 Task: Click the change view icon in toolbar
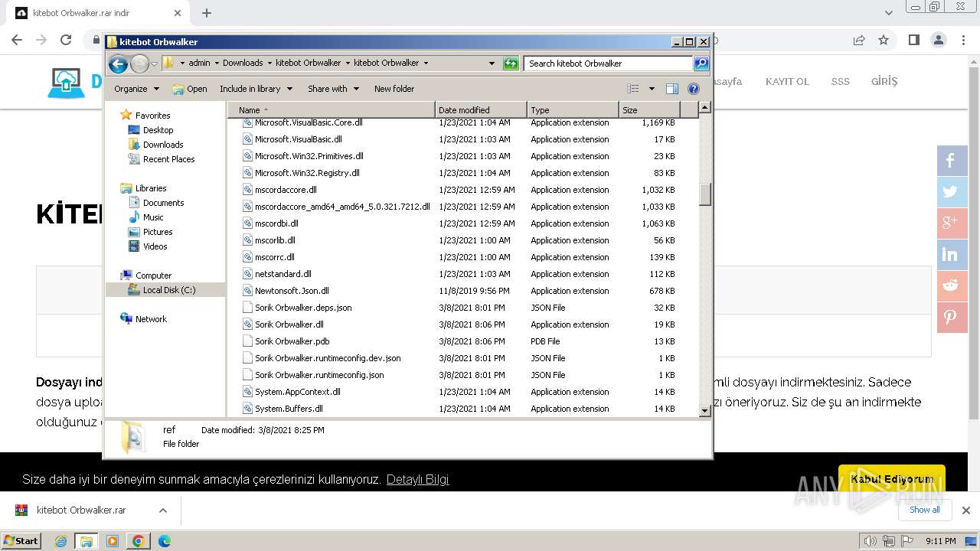(x=632, y=89)
